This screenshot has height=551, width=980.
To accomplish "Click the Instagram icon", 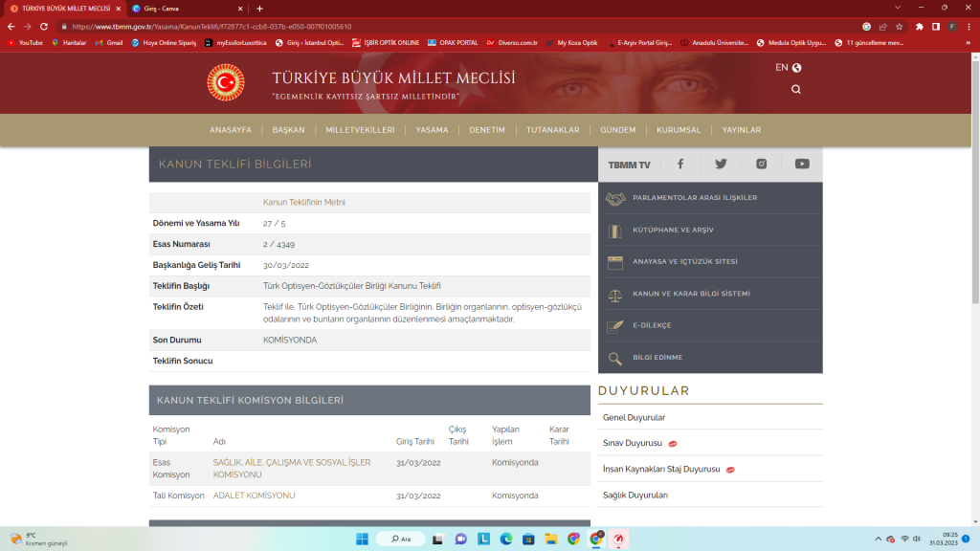I will 762,164.
